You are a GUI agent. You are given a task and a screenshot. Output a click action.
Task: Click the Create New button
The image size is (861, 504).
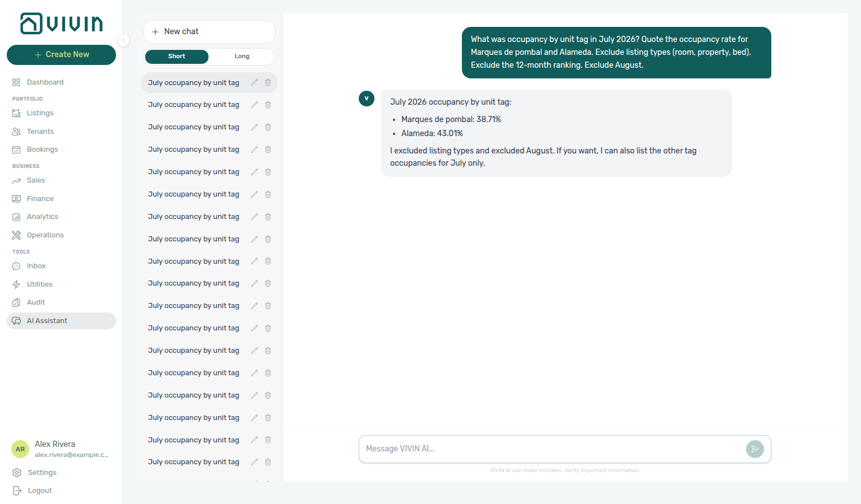pos(61,55)
